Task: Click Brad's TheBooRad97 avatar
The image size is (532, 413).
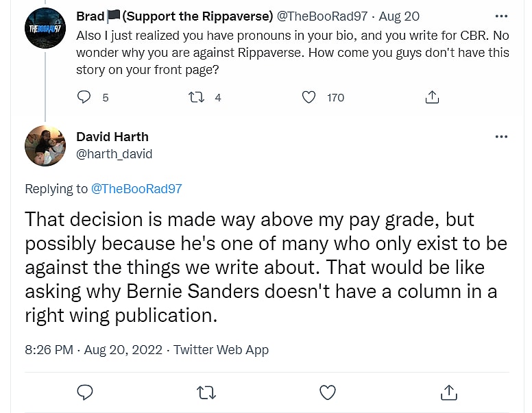Action: click(45, 27)
